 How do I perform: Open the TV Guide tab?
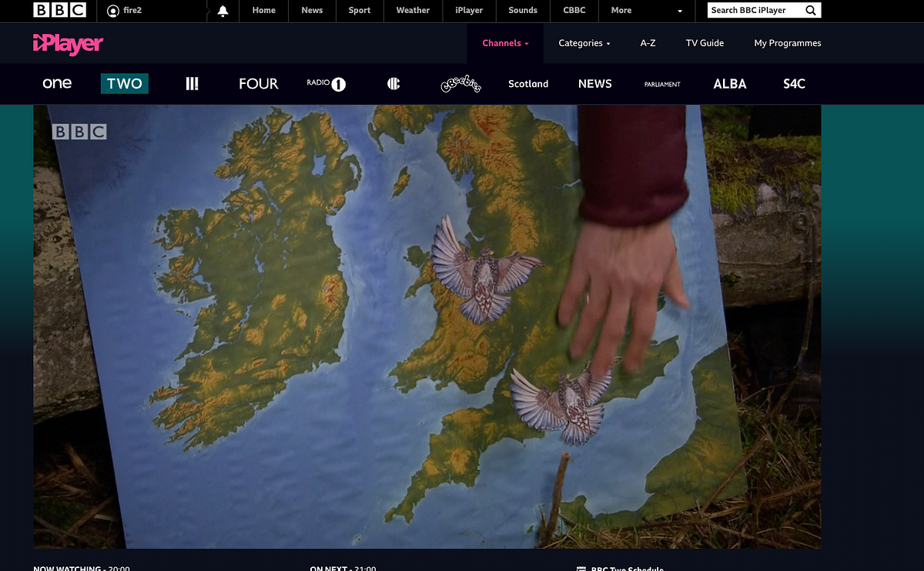(705, 44)
